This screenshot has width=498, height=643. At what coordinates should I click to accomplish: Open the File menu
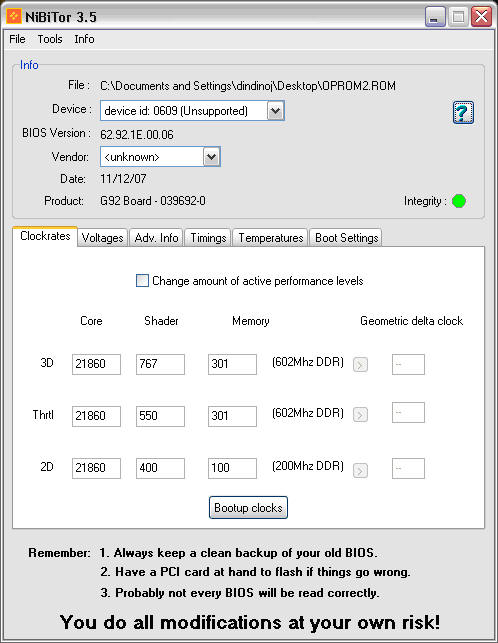point(17,39)
